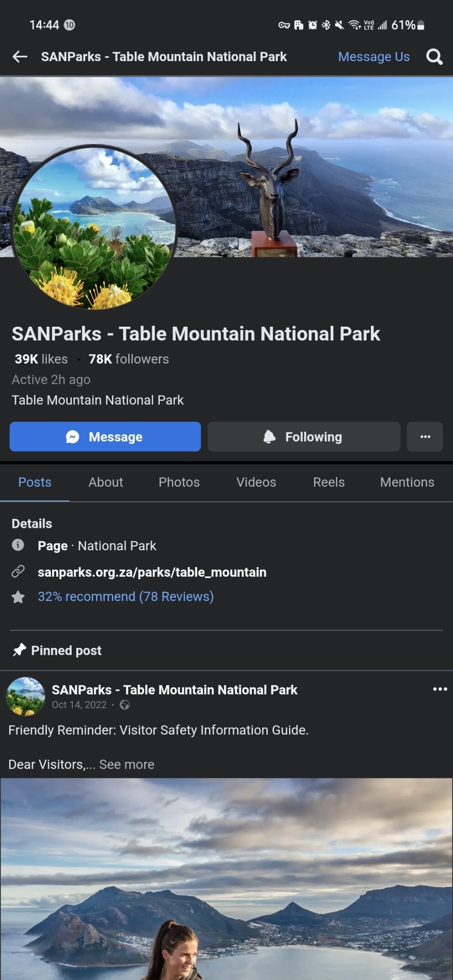Tap the reviews star icon
The image size is (453, 980).
click(18, 597)
